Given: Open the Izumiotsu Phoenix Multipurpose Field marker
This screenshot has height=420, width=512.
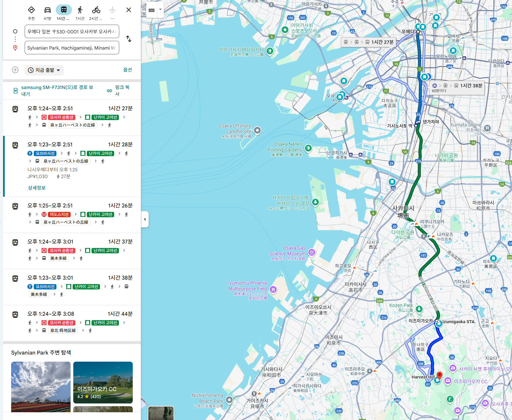Looking at the screenshot, I should tap(273, 289).
